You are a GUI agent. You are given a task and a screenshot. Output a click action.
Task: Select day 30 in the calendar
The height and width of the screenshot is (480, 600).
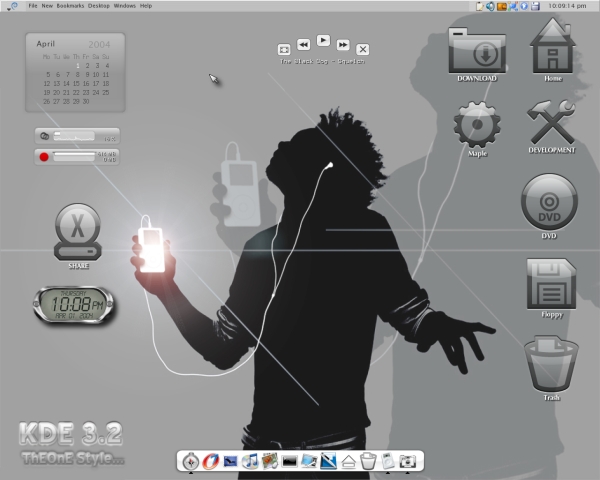pyautogui.click(x=86, y=101)
